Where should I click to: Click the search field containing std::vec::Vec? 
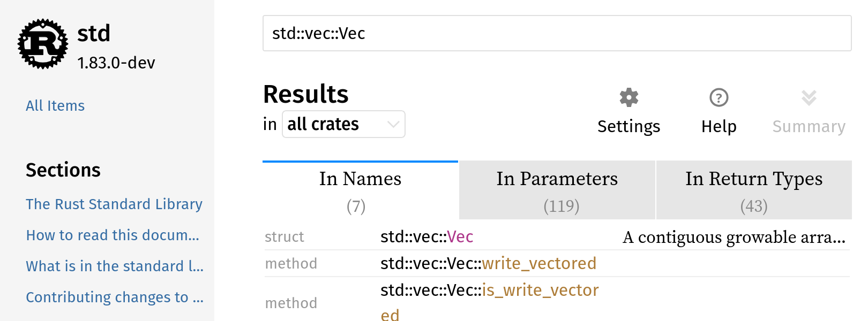(556, 33)
